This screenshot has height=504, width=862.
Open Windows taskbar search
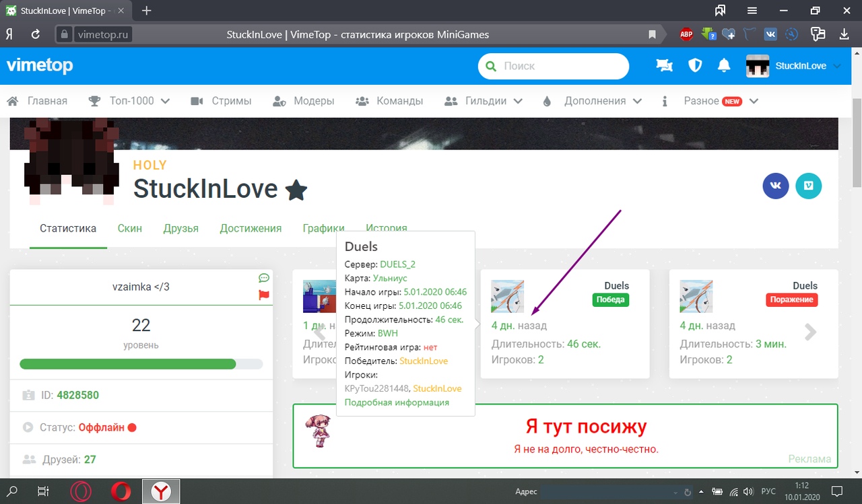[x=12, y=491]
